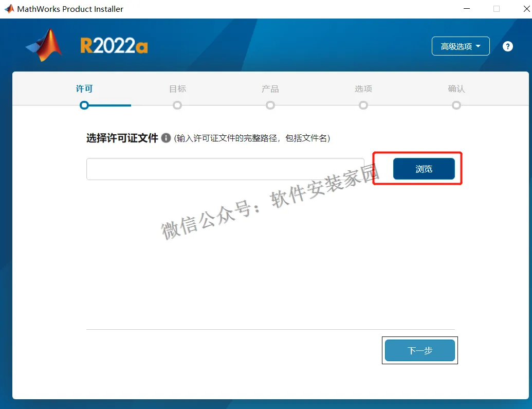Image resolution: width=532 pixels, height=409 pixels.
Task: Click the help question mark icon
Action: coord(507,46)
